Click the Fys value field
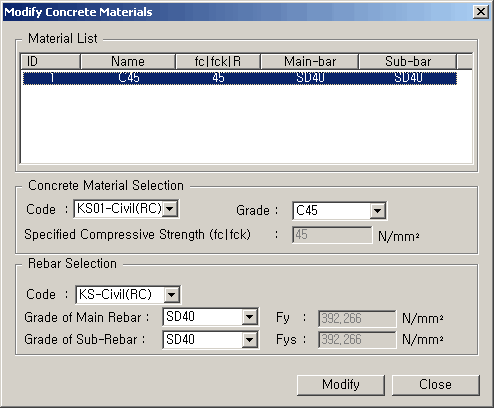Viewport: 494px width, 408px height. [357, 340]
